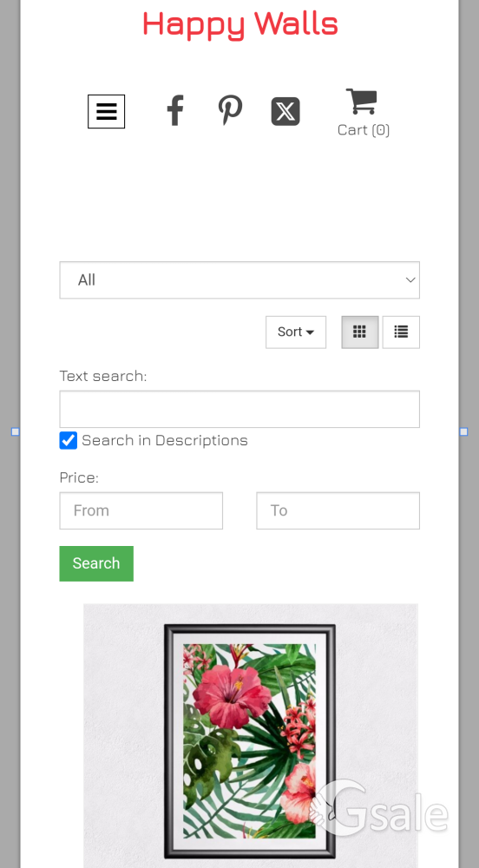Click the chevron on category selector
479x868 pixels.
pyautogui.click(x=410, y=280)
